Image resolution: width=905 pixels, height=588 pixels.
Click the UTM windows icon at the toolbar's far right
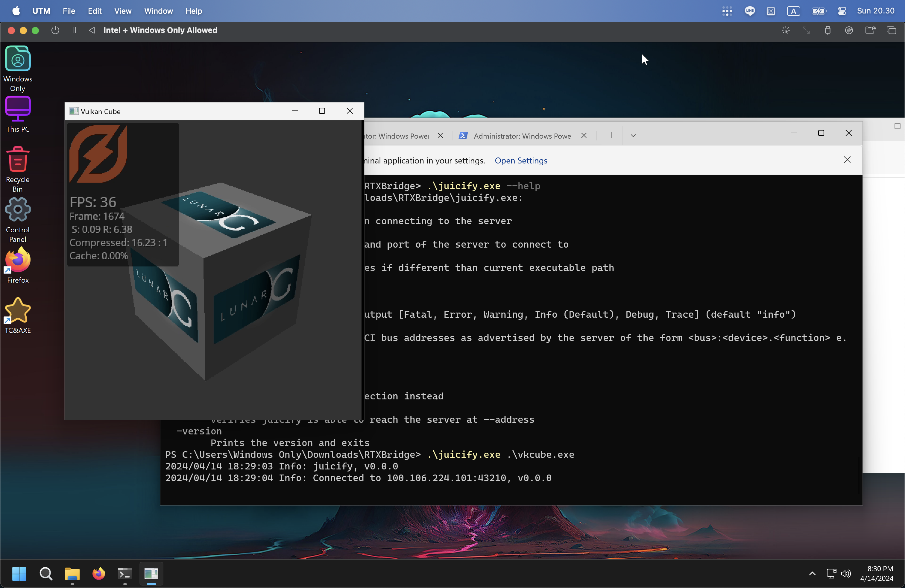coord(891,31)
